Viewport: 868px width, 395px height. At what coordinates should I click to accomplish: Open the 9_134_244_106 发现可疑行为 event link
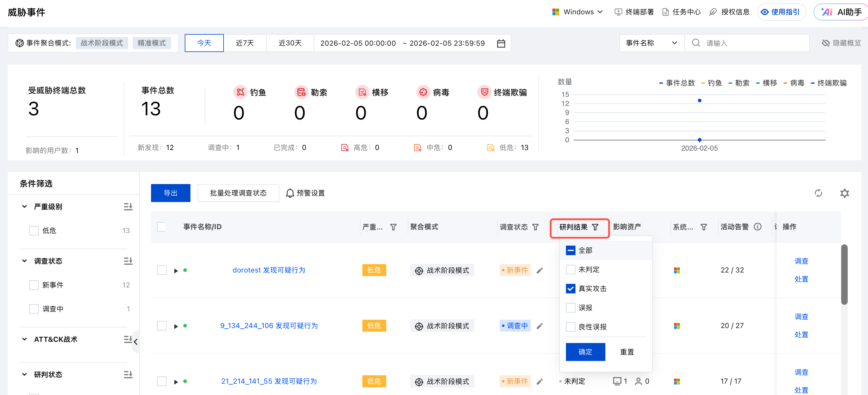269,325
